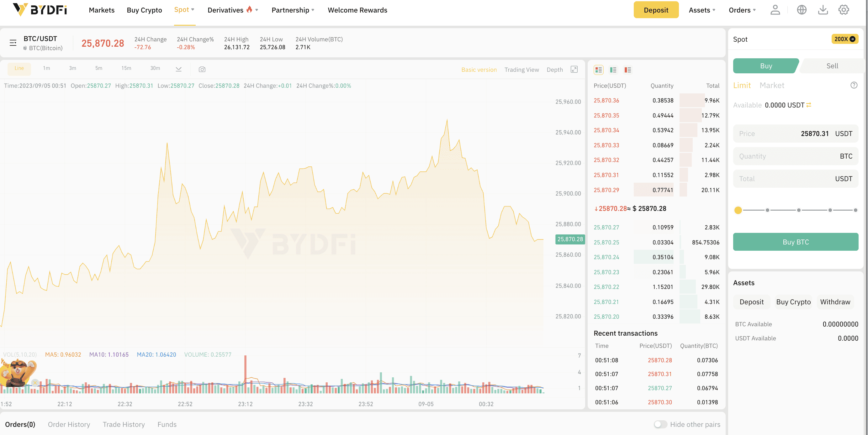Toggle Hide other pairs switch
The width and height of the screenshot is (868, 435).
[660, 424]
